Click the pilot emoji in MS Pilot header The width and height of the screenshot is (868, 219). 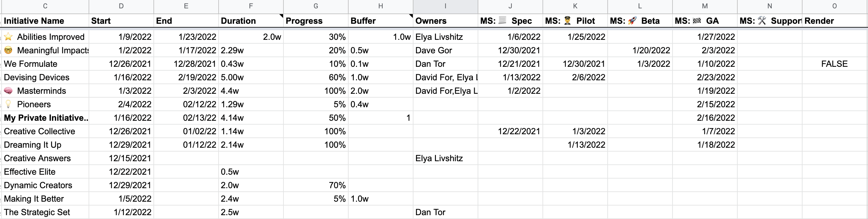point(568,21)
